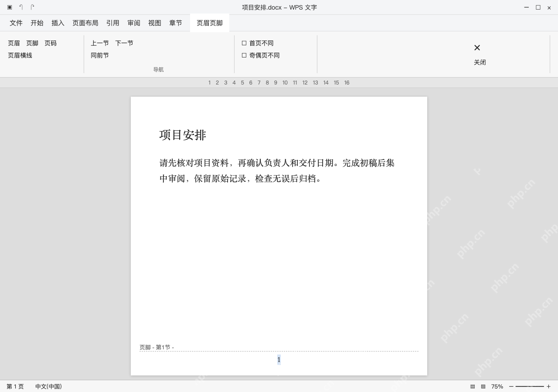The image size is (558, 392).
Task: Enable the 奇偶页不同 checkbox
Action: coord(244,55)
